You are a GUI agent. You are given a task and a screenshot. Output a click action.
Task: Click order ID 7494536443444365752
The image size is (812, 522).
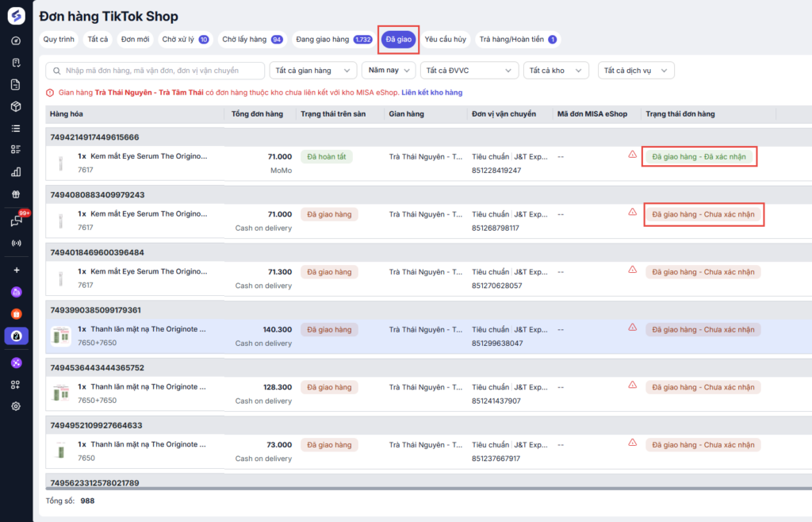[x=98, y=367]
